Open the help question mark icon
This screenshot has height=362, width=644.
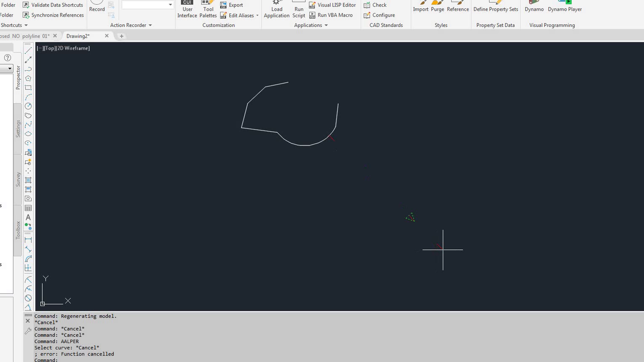[8, 57]
